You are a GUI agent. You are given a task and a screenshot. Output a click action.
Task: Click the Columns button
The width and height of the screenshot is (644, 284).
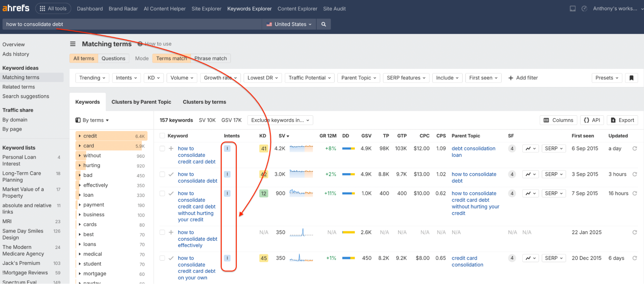click(558, 120)
